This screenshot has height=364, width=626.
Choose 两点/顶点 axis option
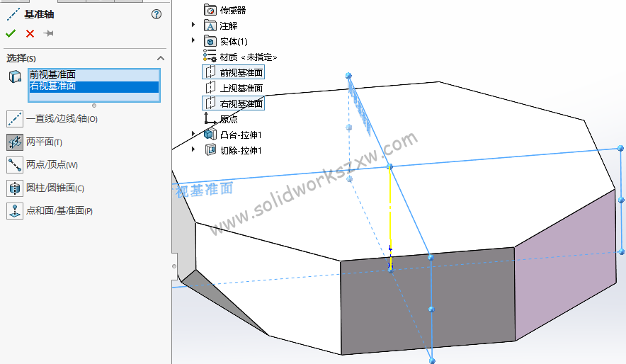(42, 165)
